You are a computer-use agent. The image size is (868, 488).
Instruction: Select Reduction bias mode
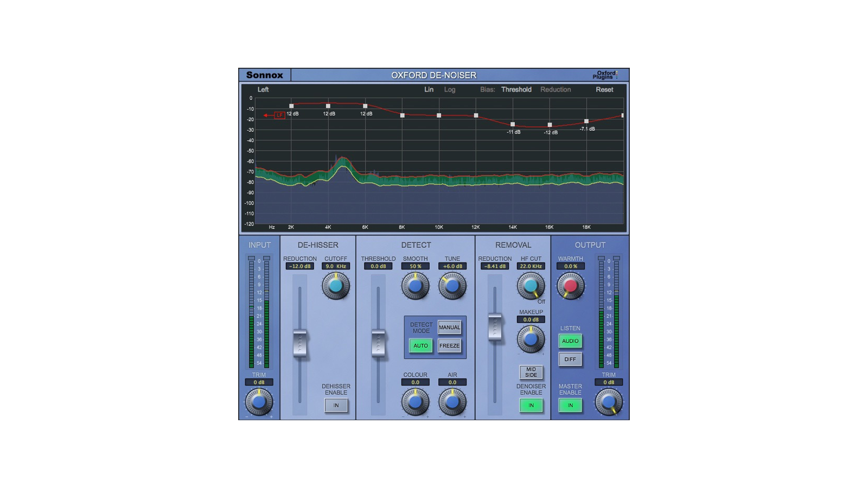[x=556, y=89]
